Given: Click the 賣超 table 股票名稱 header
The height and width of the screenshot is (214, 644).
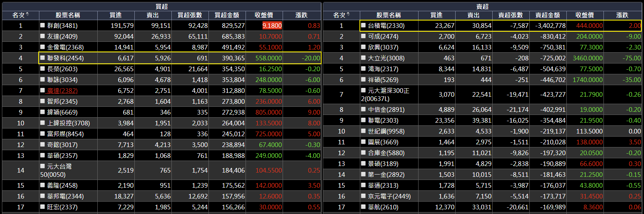Looking at the screenshot, I should coord(388,15).
